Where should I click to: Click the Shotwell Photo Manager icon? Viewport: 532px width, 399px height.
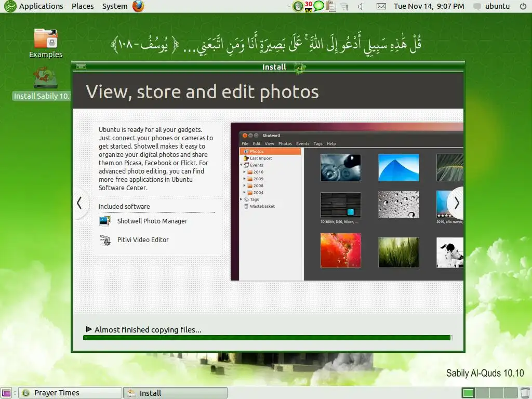105,221
